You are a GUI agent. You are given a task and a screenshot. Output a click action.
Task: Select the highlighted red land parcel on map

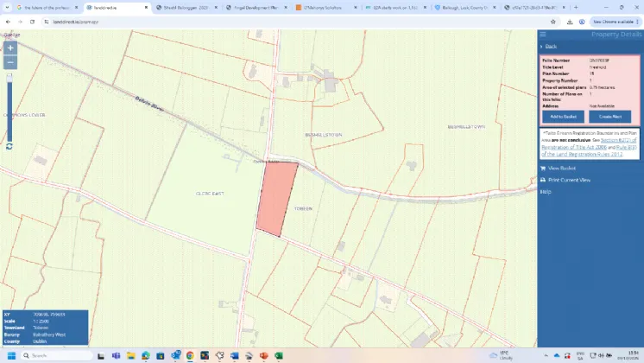pos(276,197)
